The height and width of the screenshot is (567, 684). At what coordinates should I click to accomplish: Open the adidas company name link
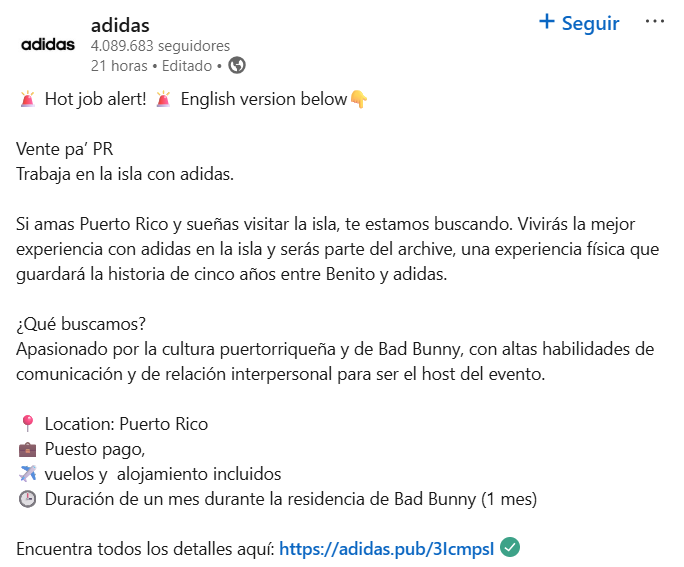click(x=120, y=25)
